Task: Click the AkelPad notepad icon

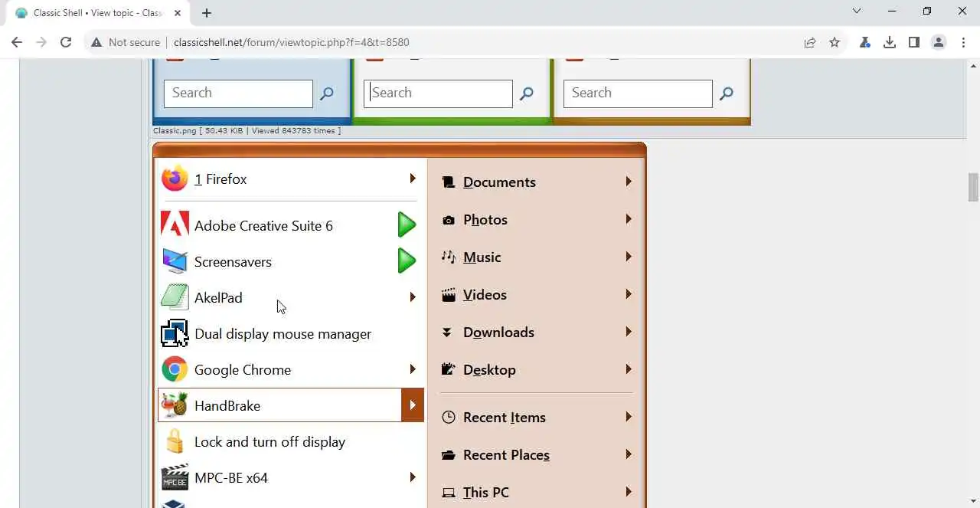Action: pos(175,297)
